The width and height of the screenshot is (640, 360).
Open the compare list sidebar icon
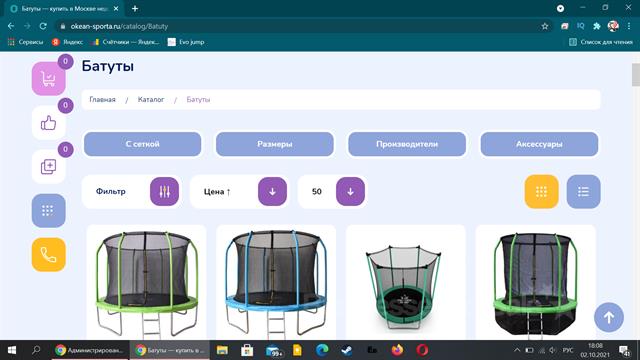click(49, 167)
